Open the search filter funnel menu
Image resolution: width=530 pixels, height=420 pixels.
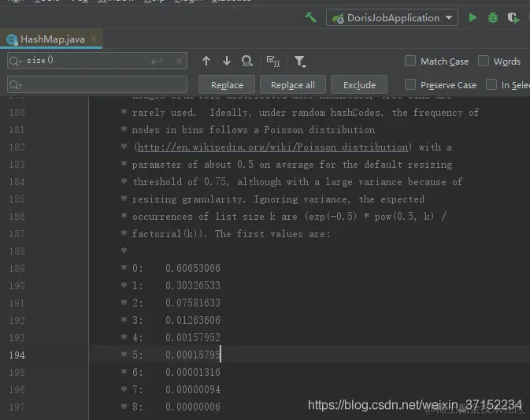(300, 61)
